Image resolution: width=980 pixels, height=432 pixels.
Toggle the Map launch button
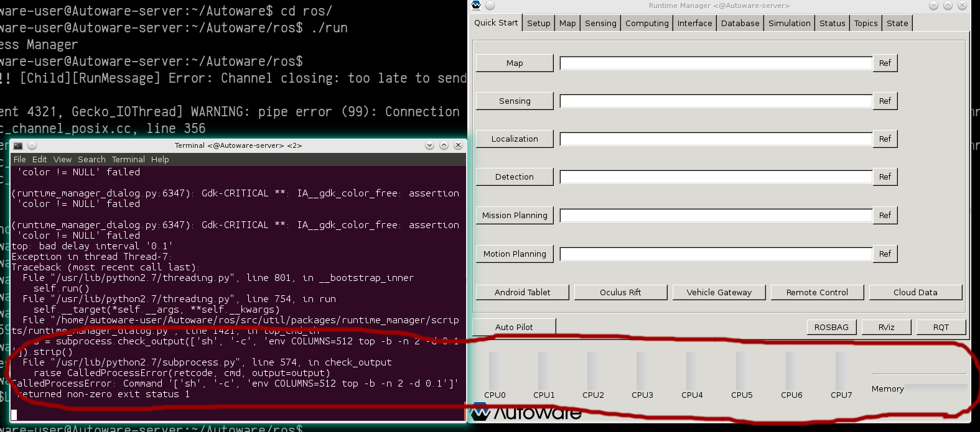pos(515,63)
